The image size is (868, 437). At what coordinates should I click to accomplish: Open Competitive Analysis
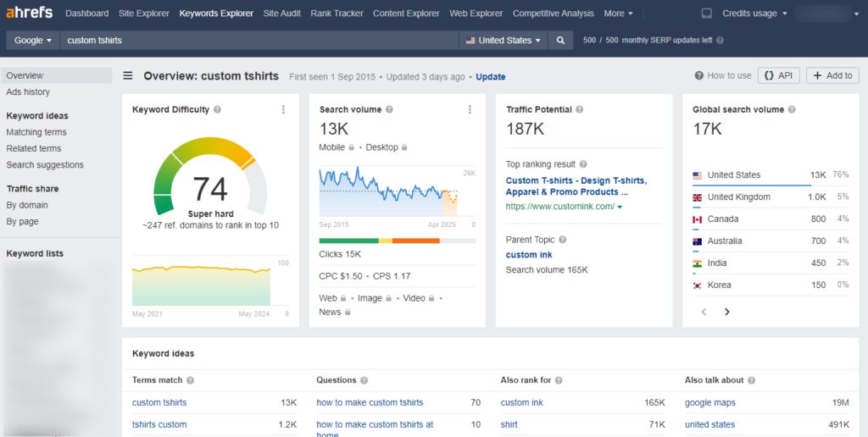pyautogui.click(x=553, y=14)
